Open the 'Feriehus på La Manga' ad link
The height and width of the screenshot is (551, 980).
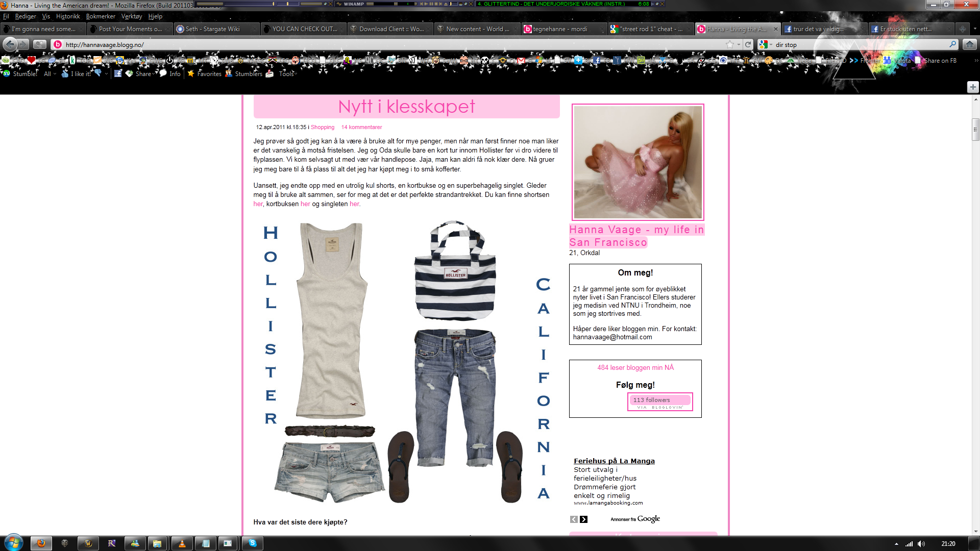[614, 461]
